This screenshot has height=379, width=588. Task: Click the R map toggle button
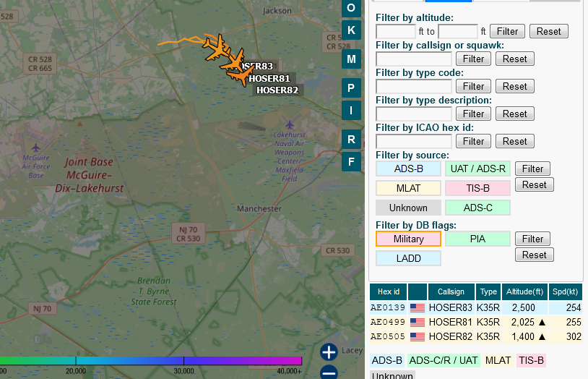click(351, 139)
